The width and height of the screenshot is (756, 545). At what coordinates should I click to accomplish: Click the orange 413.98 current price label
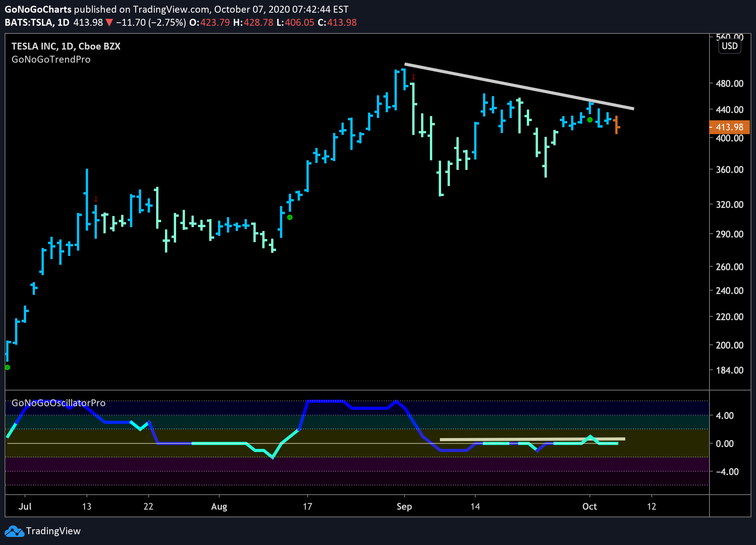click(729, 127)
